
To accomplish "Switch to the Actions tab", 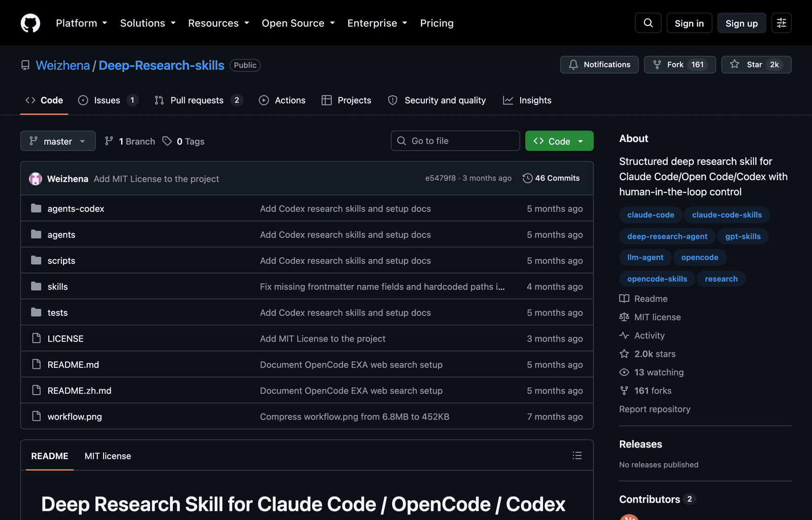I will coord(282,100).
